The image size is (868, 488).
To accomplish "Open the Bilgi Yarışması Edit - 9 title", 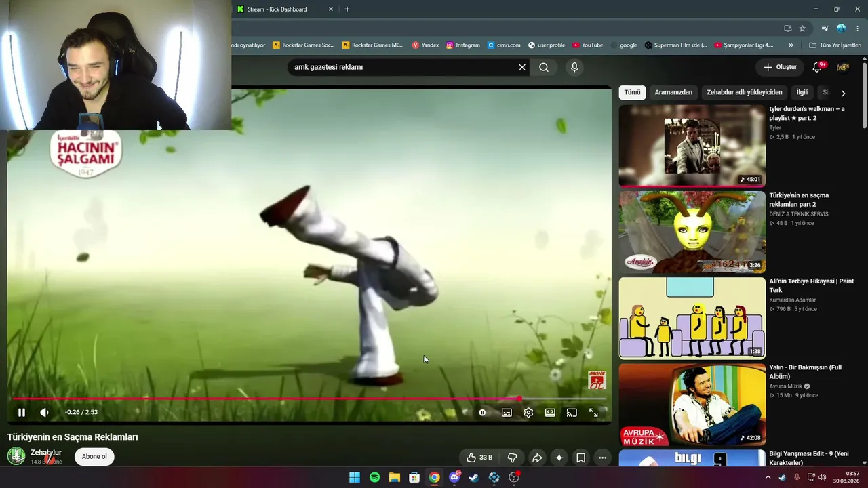I will coord(809,458).
